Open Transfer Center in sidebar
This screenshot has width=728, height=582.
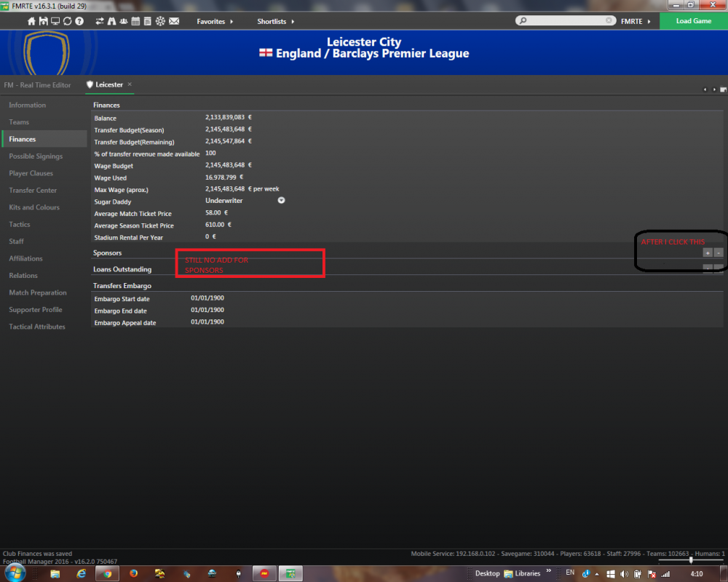pos(33,191)
